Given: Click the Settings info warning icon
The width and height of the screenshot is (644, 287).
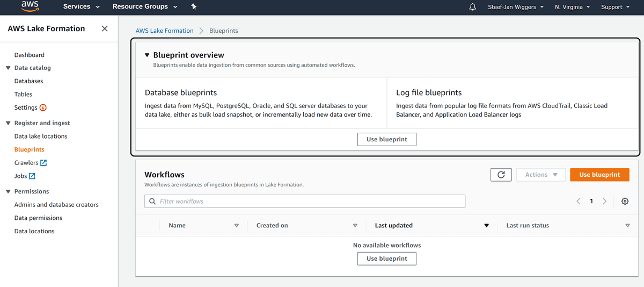Looking at the screenshot, I should tap(43, 107).
